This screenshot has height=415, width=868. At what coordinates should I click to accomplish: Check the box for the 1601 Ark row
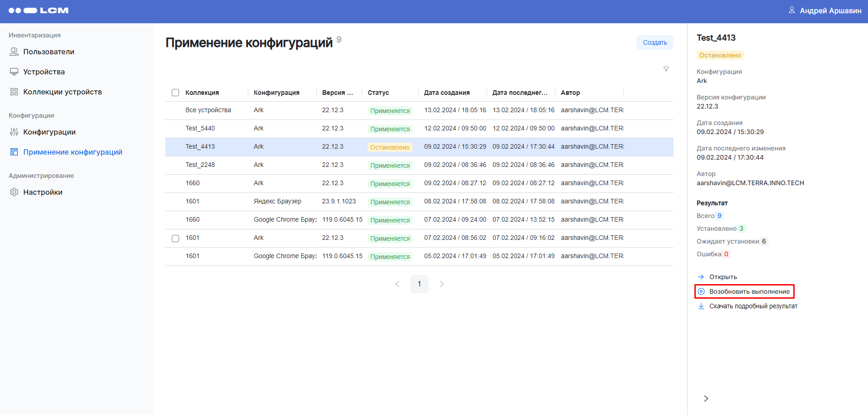click(175, 239)
